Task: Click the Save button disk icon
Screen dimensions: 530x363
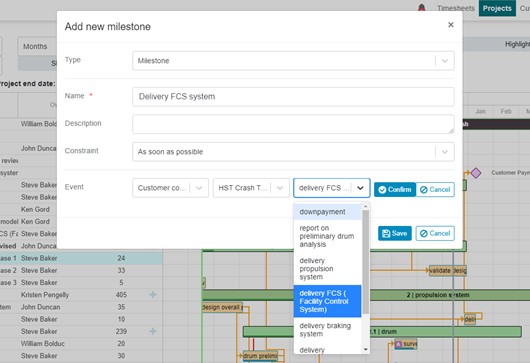Action: tap(386, 234)
